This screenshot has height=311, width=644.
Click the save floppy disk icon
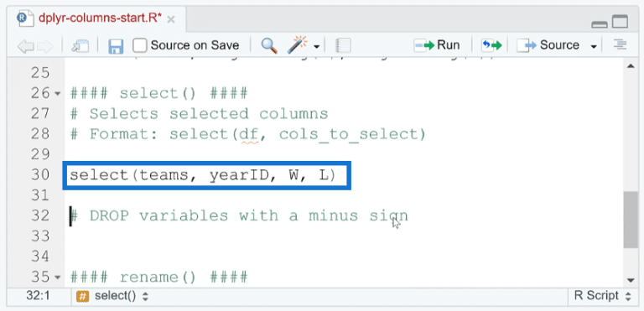pos(116,45)
